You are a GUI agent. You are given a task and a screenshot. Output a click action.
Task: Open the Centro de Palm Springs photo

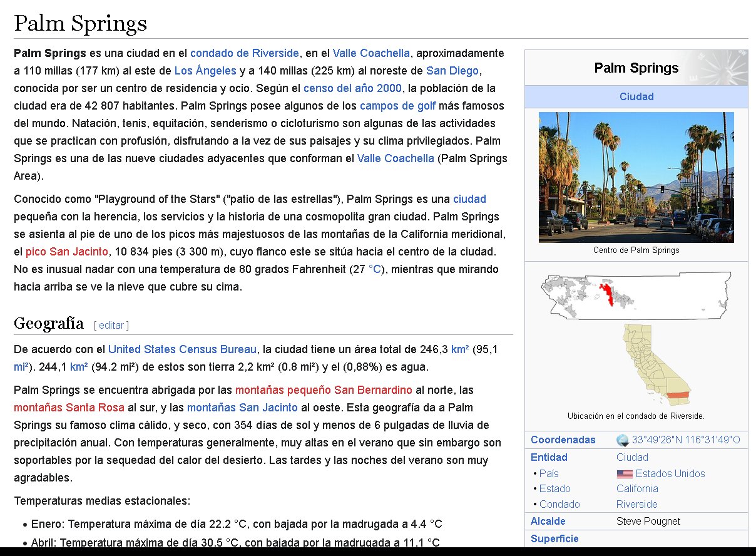point(636,177)
